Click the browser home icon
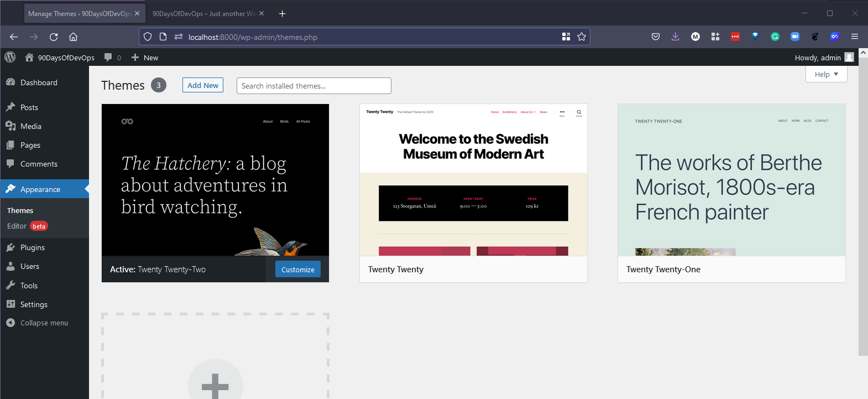This screenshot has height=399, width=868. click(x=73, y=37)
